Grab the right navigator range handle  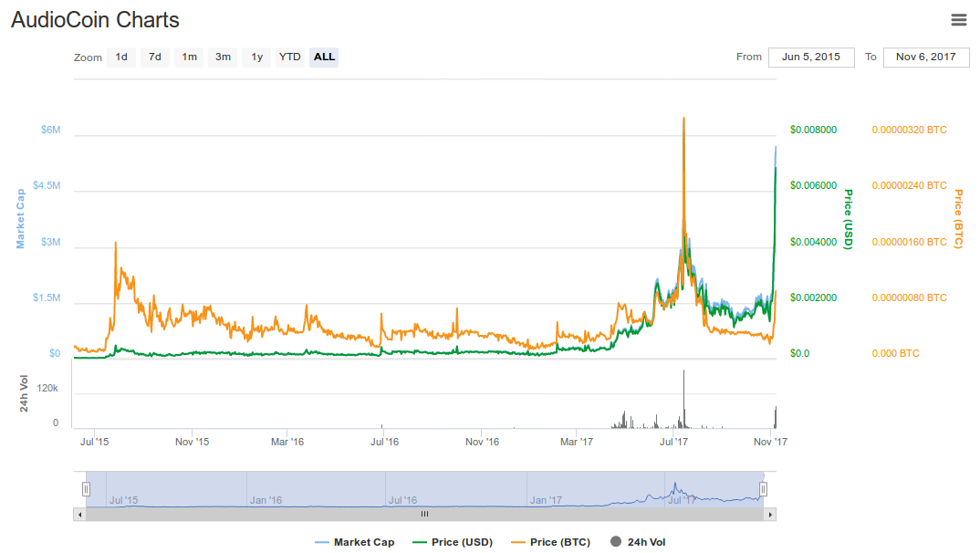point(764,490)
